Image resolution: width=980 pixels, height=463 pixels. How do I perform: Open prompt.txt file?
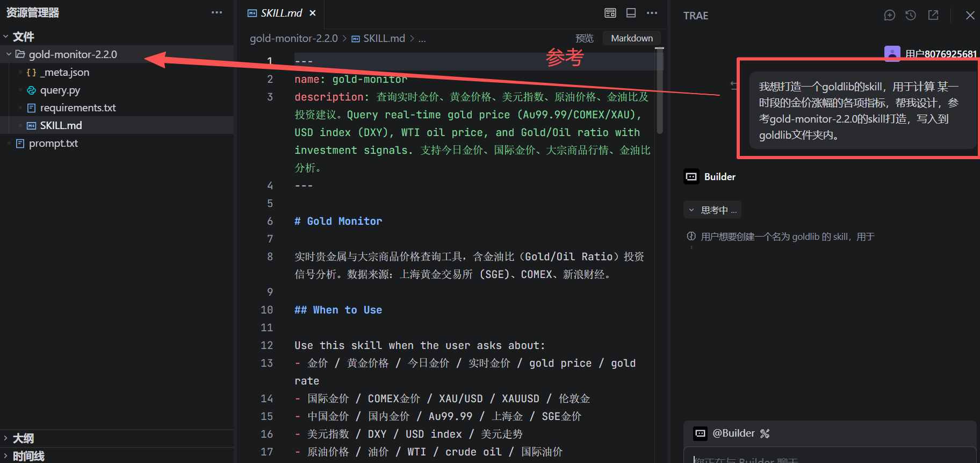tap(53, 143)
